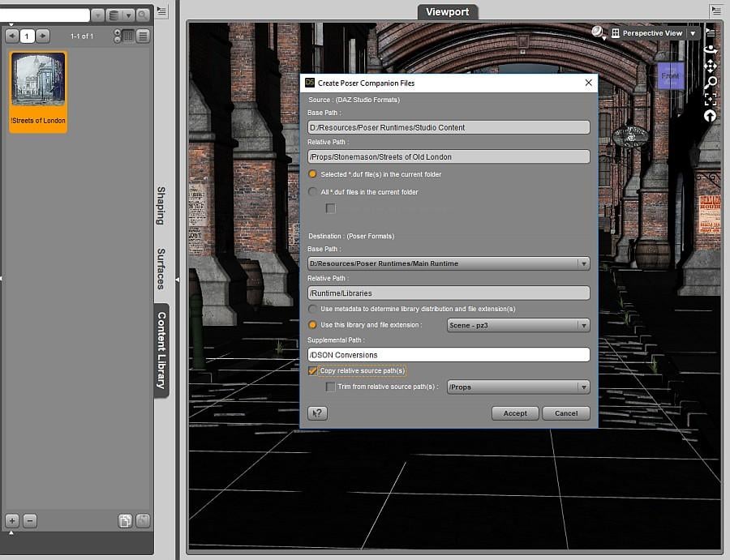Toggle the disabled checkbox under All *.duf files
Screen dimensions: 730x560
tap(331, 208)
